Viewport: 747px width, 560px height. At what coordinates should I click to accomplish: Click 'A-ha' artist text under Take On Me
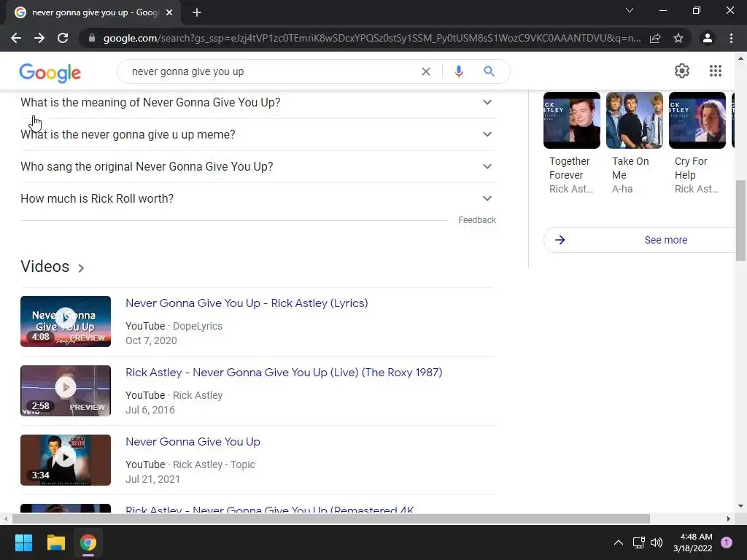(x=622, y=189)
